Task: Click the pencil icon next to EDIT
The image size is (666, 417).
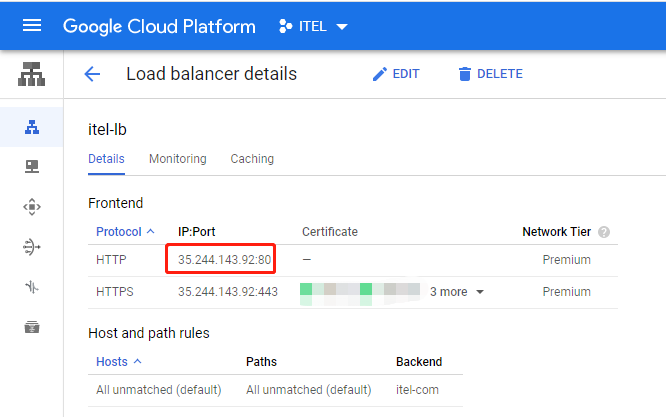Action: [379, 74]
